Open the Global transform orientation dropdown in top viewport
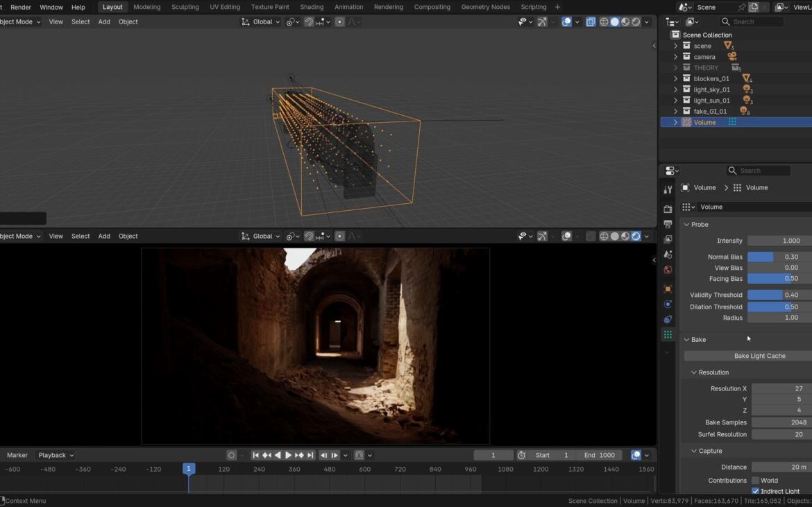 pos(261,22)
